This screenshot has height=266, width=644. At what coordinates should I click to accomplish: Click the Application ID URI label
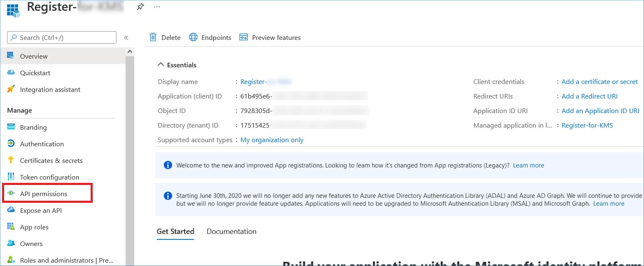[x=501, y=111]
